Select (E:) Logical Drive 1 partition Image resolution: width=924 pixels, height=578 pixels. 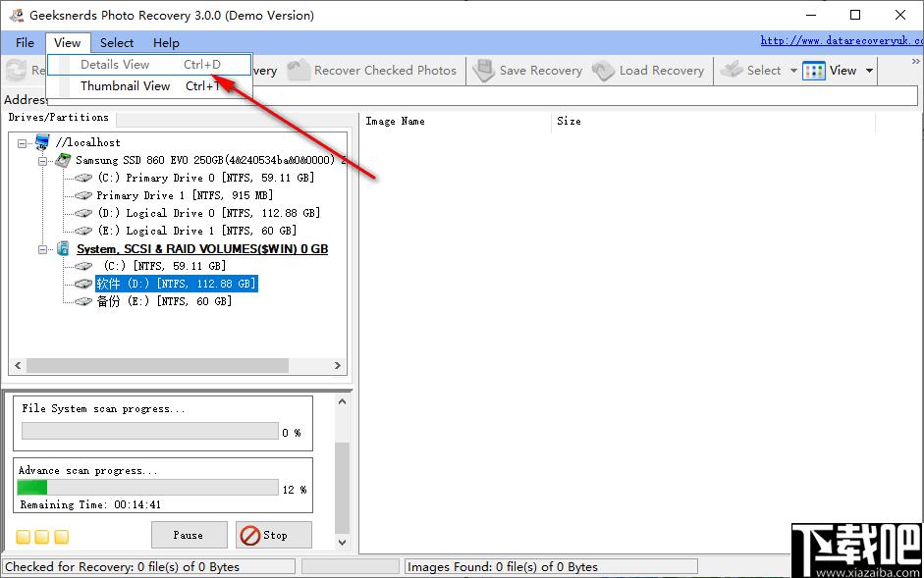tap(196, 231)
